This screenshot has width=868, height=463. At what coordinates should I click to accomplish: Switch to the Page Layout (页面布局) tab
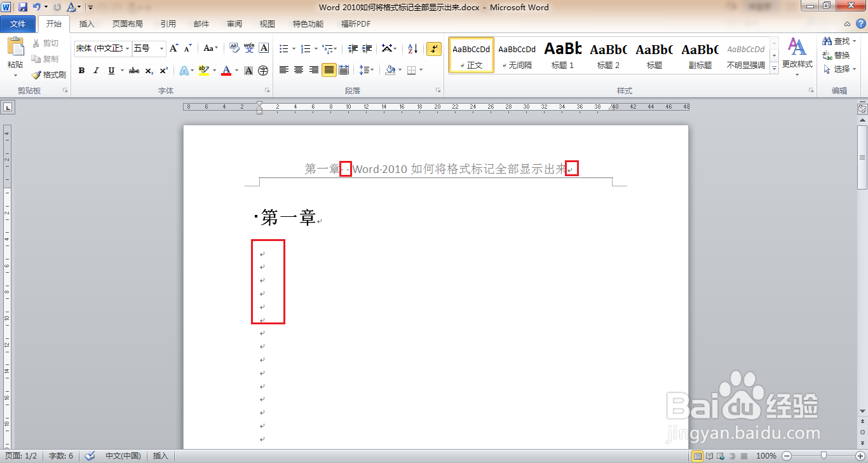(128, 24)
